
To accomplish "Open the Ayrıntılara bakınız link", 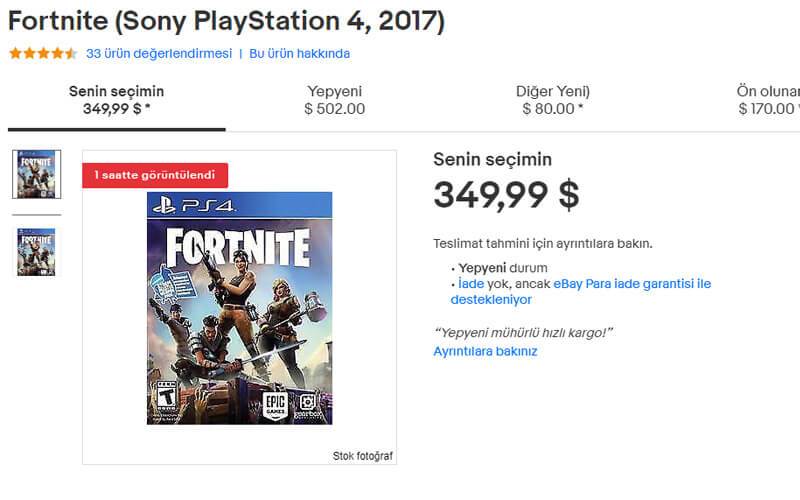I will pyautogui.click(x=485, y=352).
